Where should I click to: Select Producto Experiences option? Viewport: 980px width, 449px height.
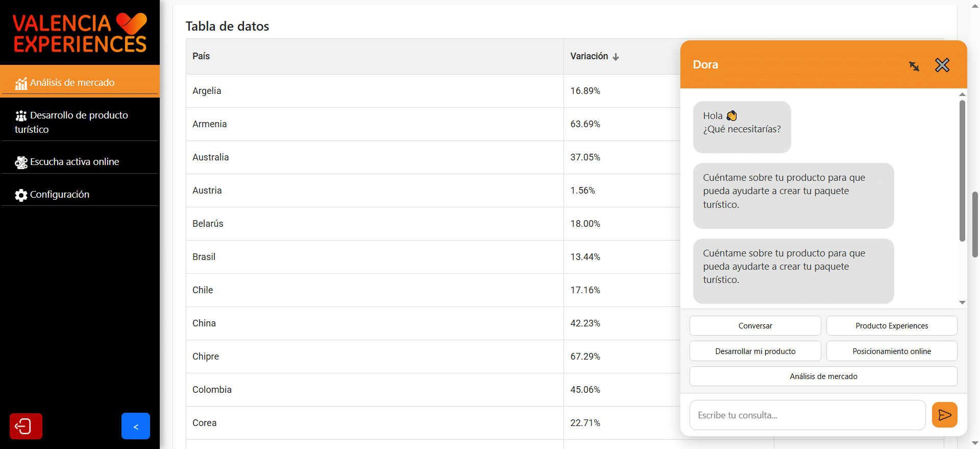click(x=892, y=326)
